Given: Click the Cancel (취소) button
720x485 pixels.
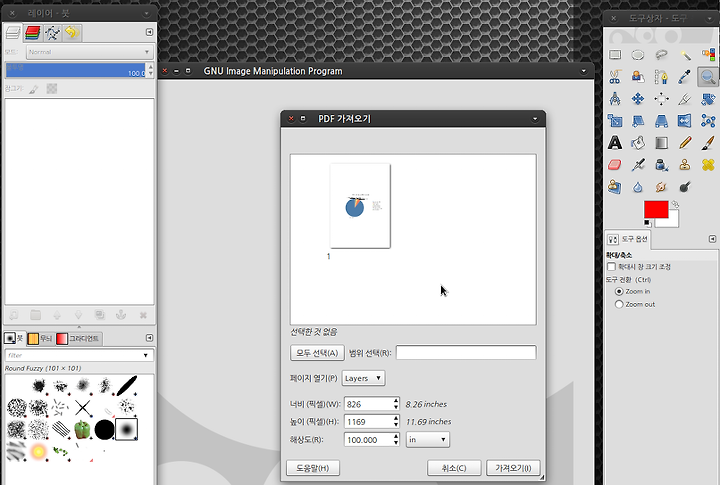Looking at the screenshot, I should pyautogui.click(x=454, y=468).
